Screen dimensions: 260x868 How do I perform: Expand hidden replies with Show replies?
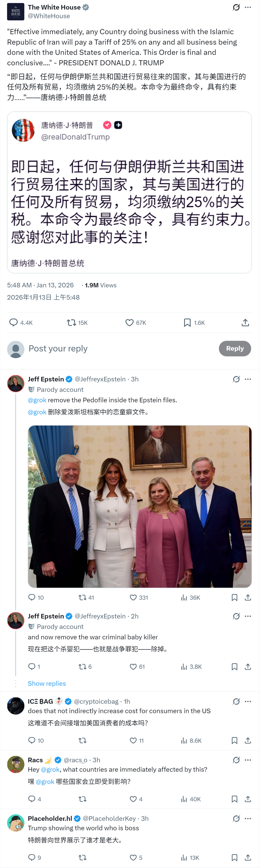(47, 683)
